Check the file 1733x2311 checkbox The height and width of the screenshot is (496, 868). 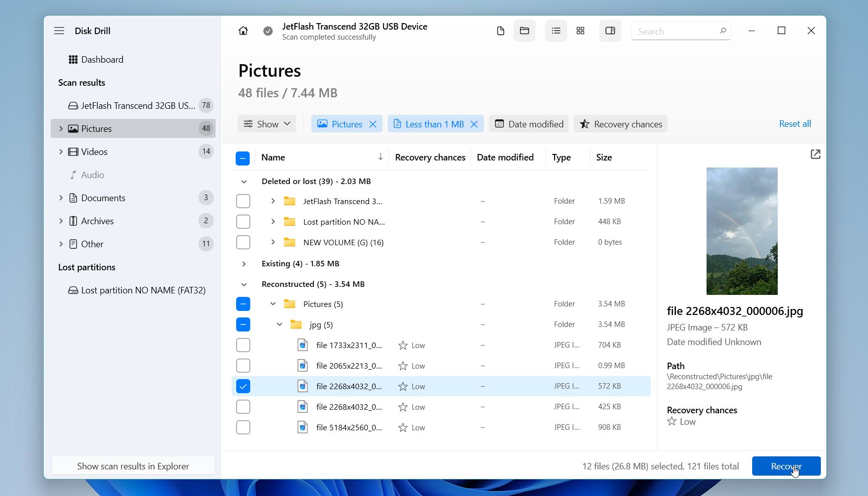point(243,345)
